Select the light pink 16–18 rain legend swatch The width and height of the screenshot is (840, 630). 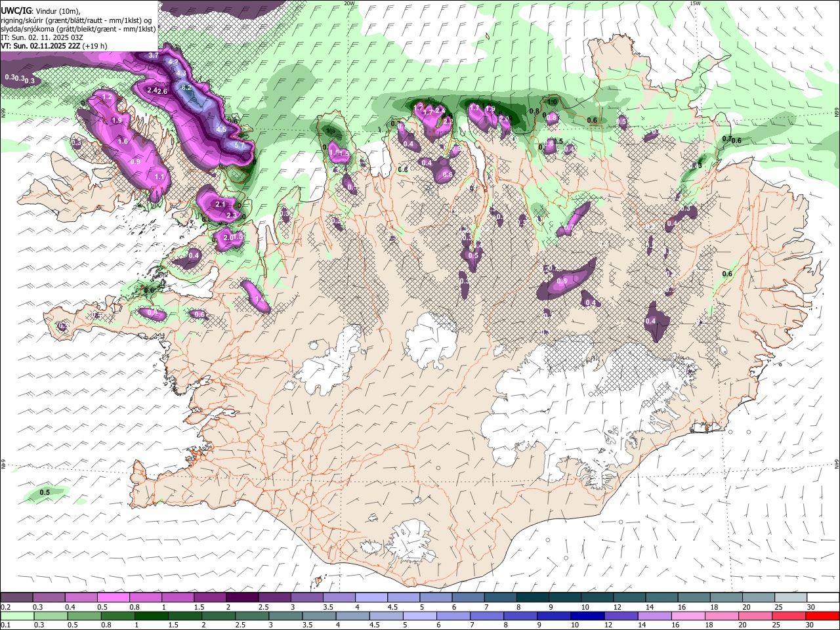[688, 616]
